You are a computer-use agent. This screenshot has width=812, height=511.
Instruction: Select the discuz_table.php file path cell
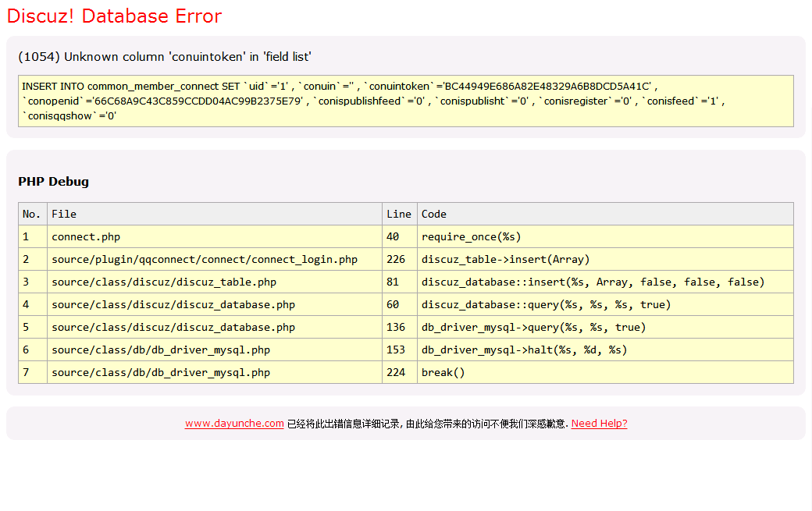point(215,282)
